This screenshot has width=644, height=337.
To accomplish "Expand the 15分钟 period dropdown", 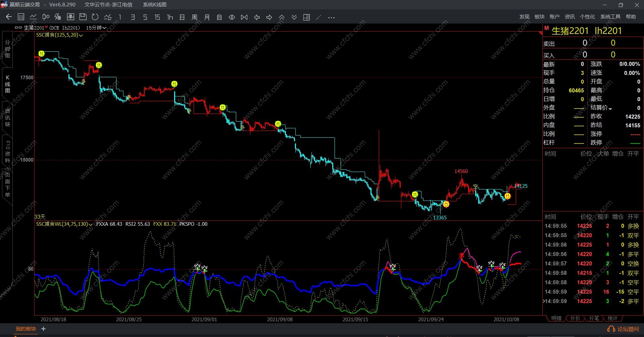I will (x=96, y=28).
